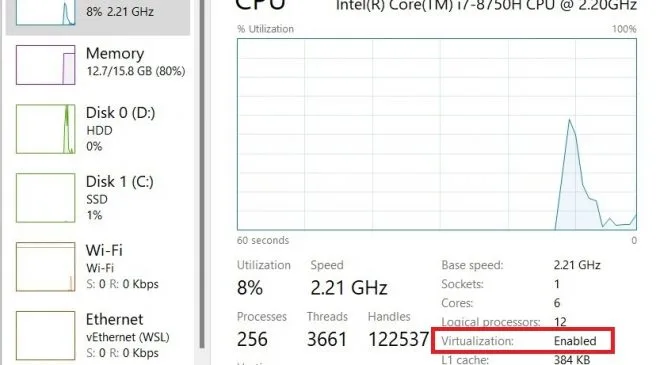Click the 8% Utilization value
This screenshot has width=660, height=365.
[x=250, y=288]
